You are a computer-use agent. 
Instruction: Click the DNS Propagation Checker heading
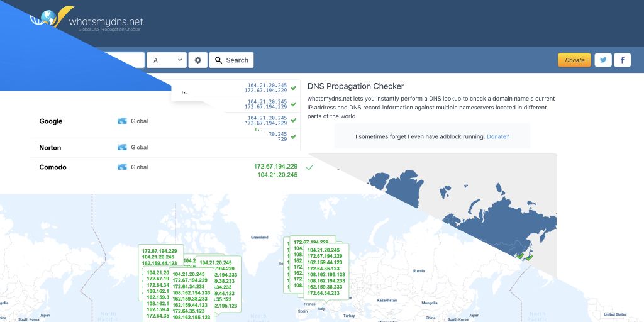pyautogui.click(x=356, y=86)
